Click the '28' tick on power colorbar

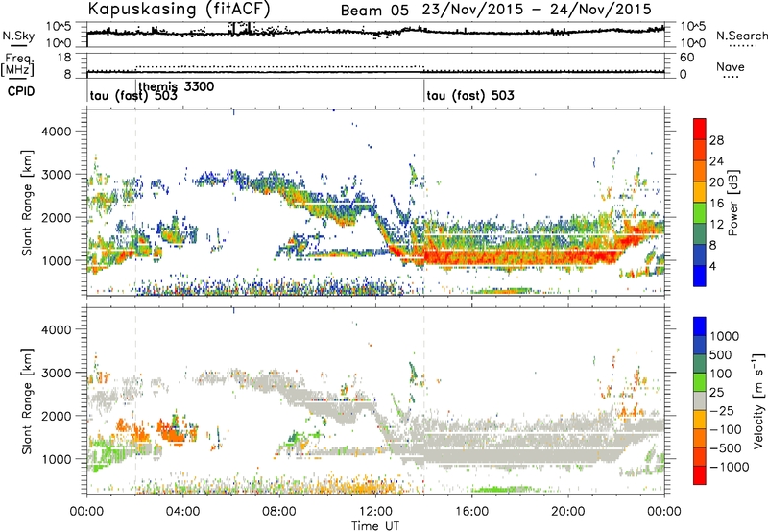pos(716,140)
